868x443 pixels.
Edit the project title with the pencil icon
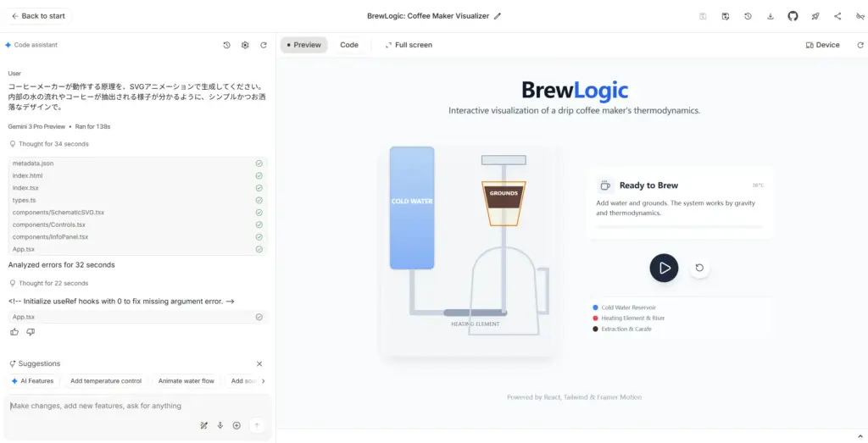click(498, 16)
